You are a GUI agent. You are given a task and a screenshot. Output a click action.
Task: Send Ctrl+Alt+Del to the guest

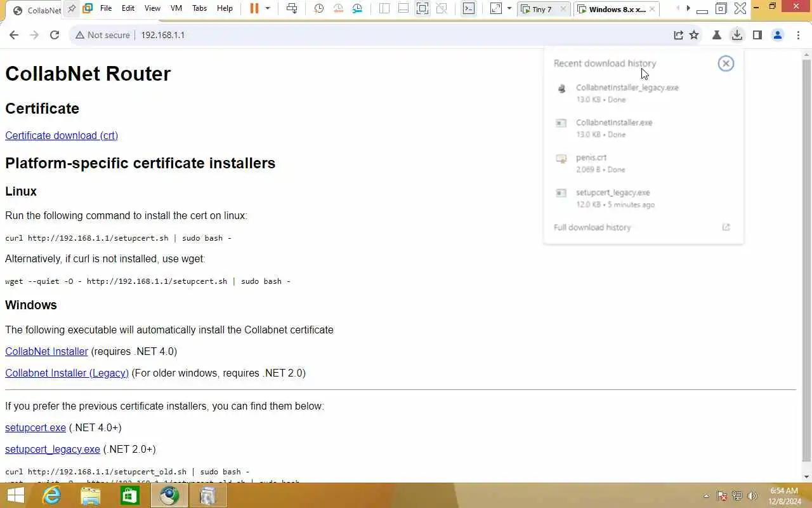[x=292, y=9]
